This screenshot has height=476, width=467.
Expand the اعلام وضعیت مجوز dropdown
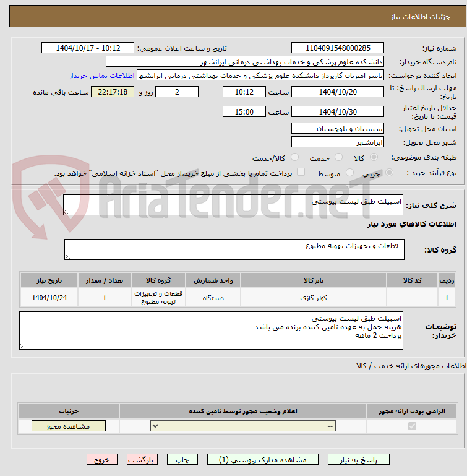point(243,426)
